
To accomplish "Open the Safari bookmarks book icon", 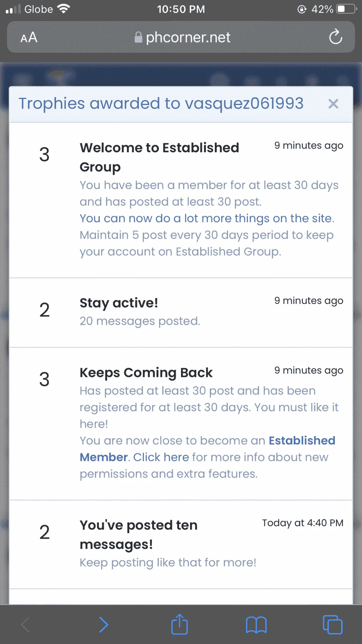I will click(256, 625).
